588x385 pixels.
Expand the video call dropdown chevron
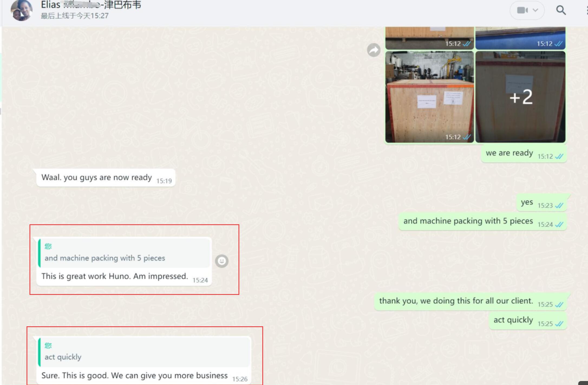535,10
